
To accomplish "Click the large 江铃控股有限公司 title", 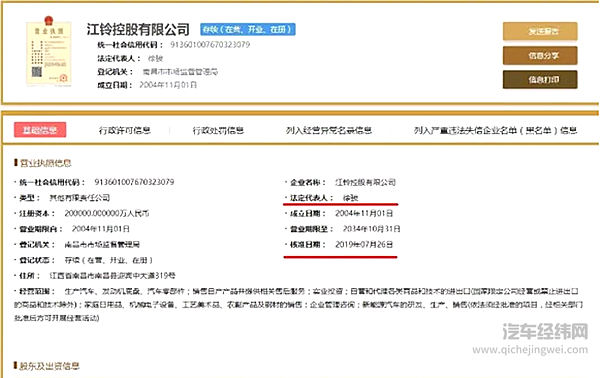I will pos(138,29).
